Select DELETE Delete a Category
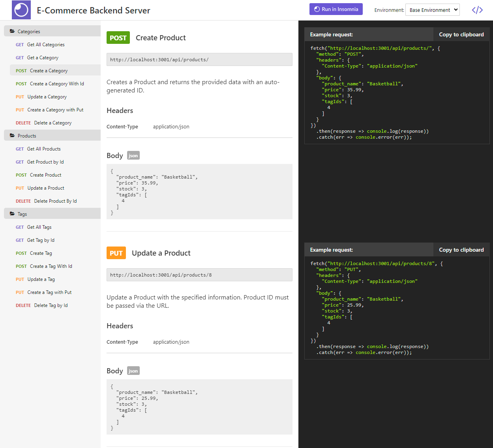This screenshot has width=493, height=448. 55,123
